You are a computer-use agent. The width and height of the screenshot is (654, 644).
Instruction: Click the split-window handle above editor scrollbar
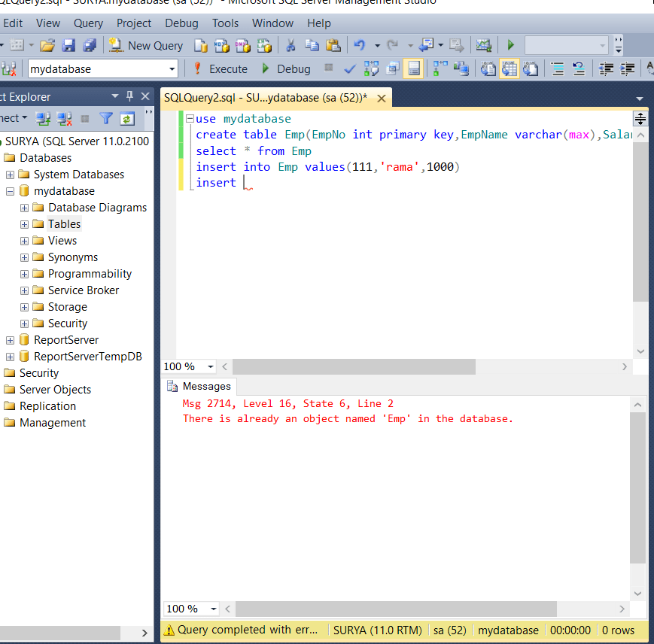click(x=640, y=119)
